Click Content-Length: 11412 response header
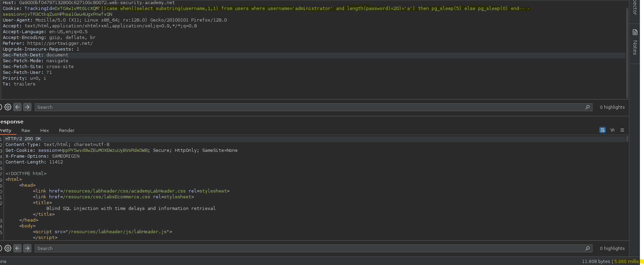Viewport: 644px width, 265px height. [x=34, y=162]
